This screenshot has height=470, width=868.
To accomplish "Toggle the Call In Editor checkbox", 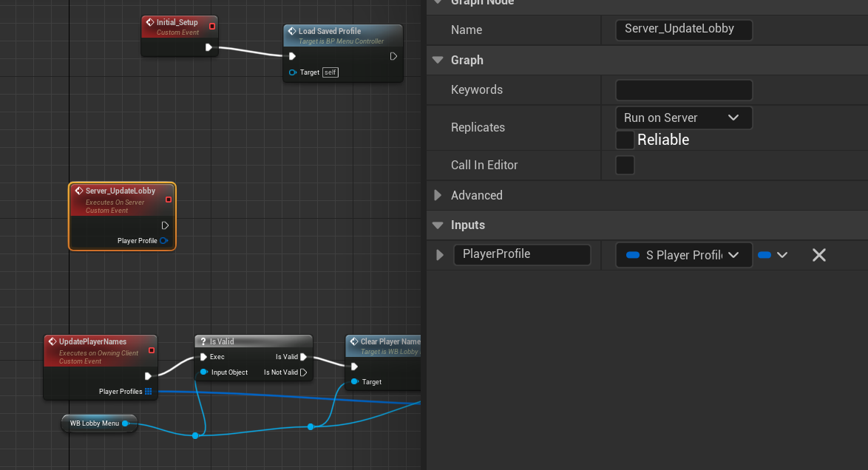I will tap(625, 165).
